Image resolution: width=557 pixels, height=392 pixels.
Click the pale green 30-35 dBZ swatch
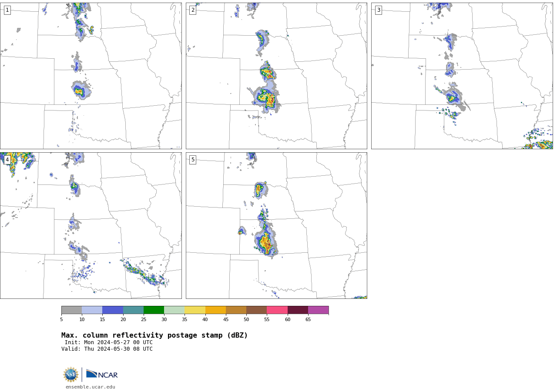pyautogui.click(x=174, y=310)
